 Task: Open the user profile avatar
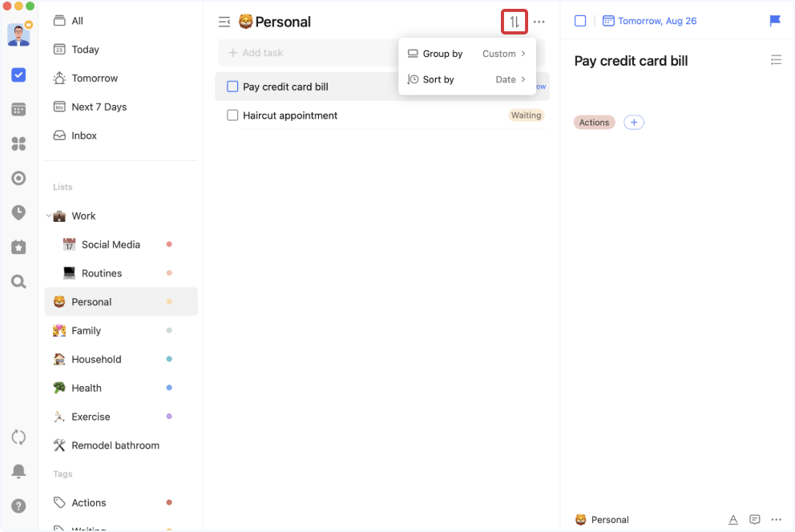click(x=18, y=34)
